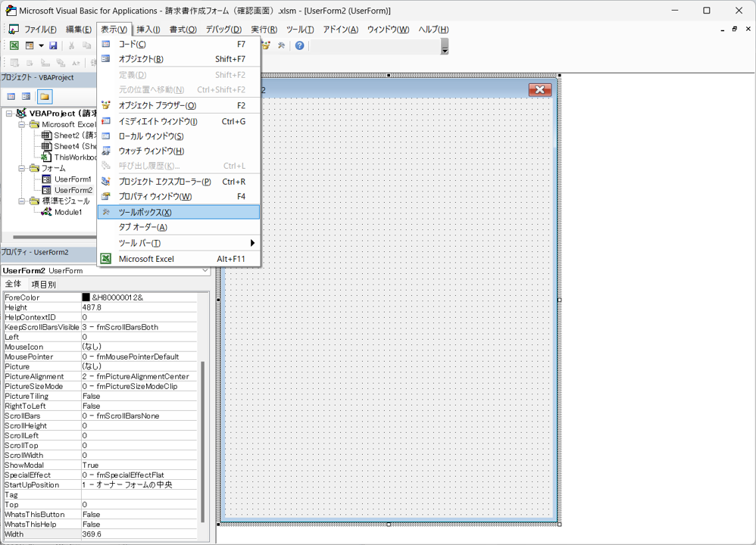Viewport: 756px width, 545px height.
Task: Expand the ツール バー submenu
Action: (x=253, y=243)
